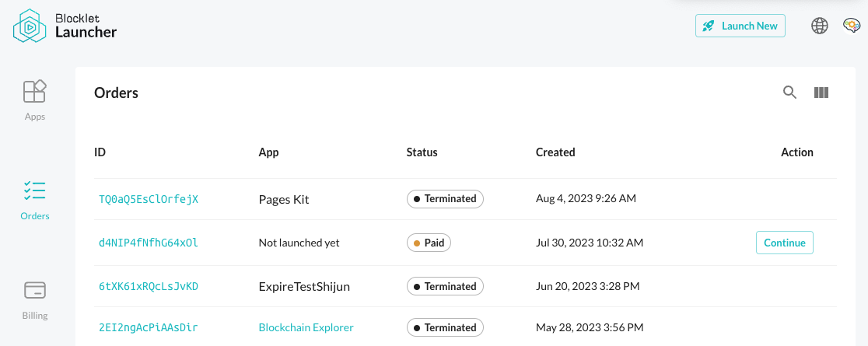Open the Blockchain Explorer app link

[306, 327]
